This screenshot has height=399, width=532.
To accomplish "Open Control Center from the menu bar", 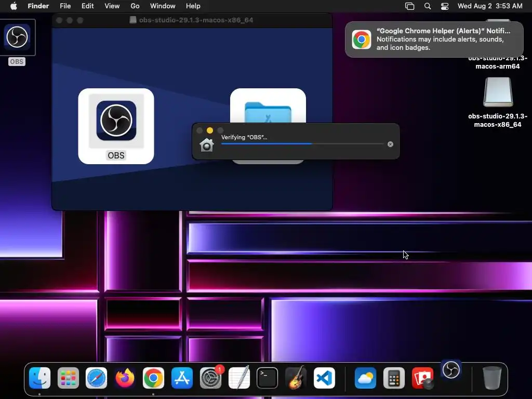I will (x=445, y=6).
